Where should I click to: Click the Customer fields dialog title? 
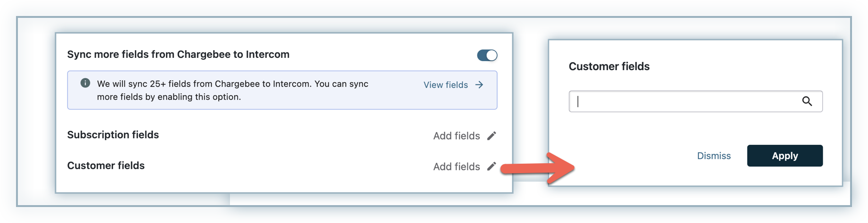tap(609, 67)
